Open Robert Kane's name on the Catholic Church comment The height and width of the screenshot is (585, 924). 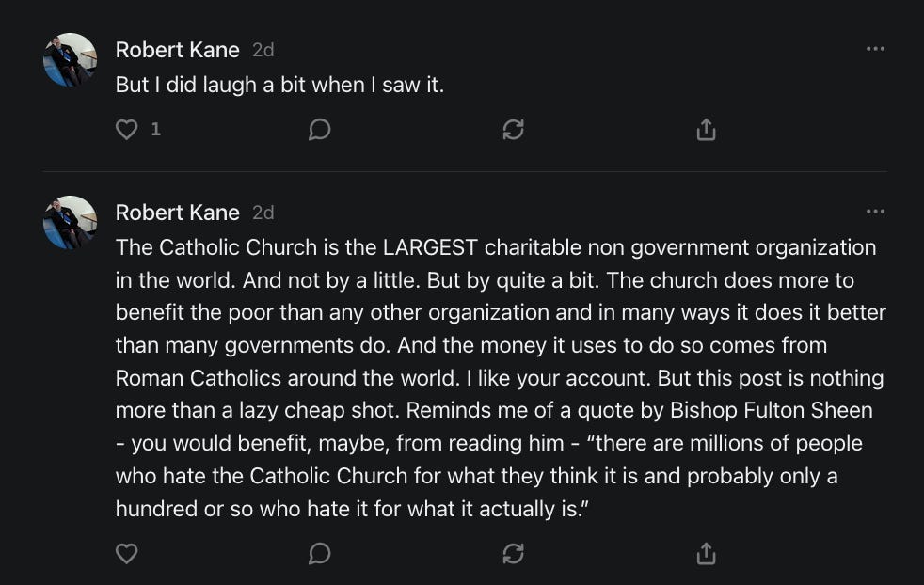click(x=177, y=213)
